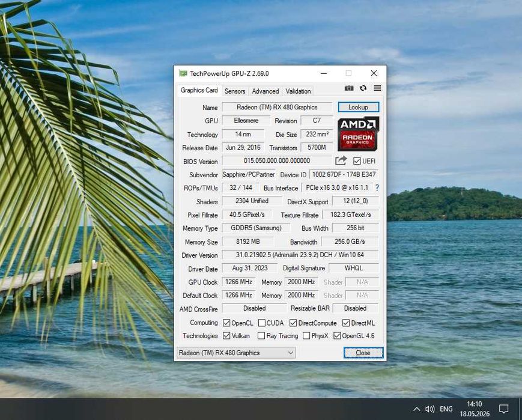Switch to the Sensors tab
Screen dimensions: 522x420
pos(235,91)
